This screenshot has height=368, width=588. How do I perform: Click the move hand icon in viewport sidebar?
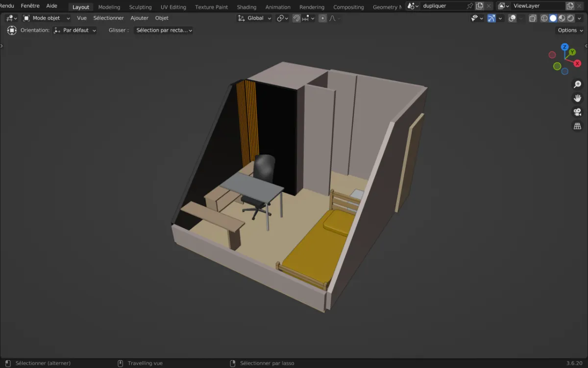[577, 98]
